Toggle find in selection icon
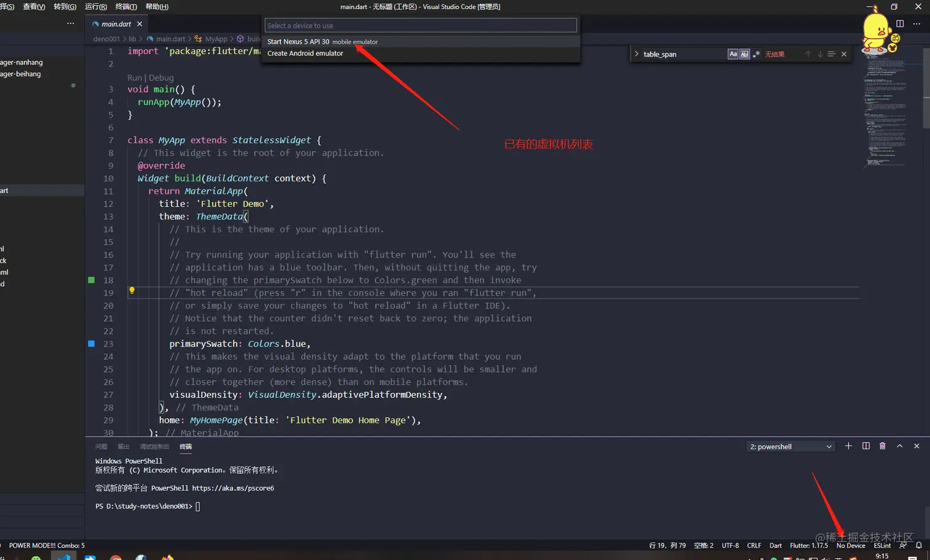 [831, 54]
